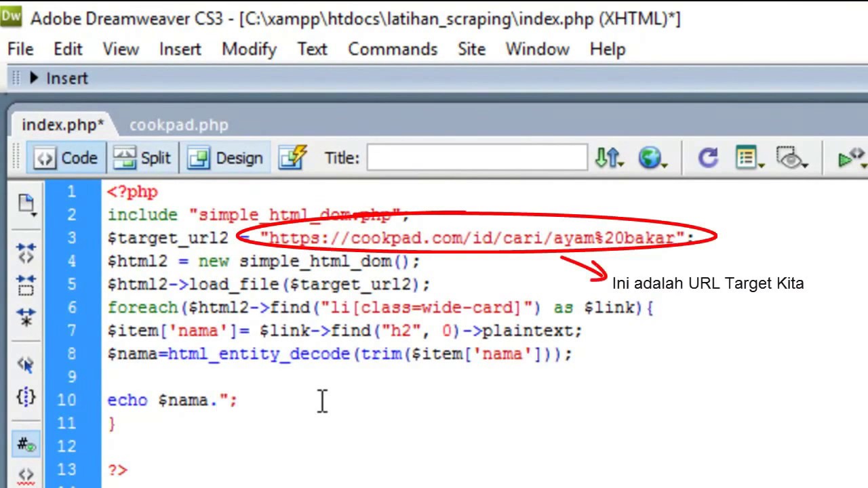Click the "include" keyword on line 2

pyautogui.click(x=142, y=216)
